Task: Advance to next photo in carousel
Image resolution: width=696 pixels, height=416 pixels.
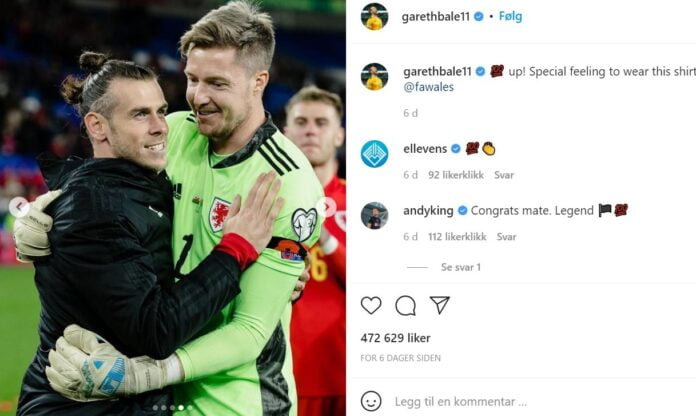Action: click(327, 206)
